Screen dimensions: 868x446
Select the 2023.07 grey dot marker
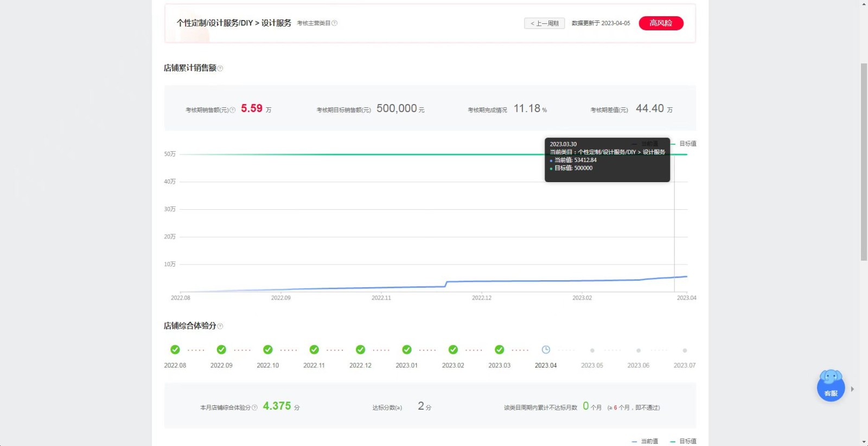coord(685,351)
